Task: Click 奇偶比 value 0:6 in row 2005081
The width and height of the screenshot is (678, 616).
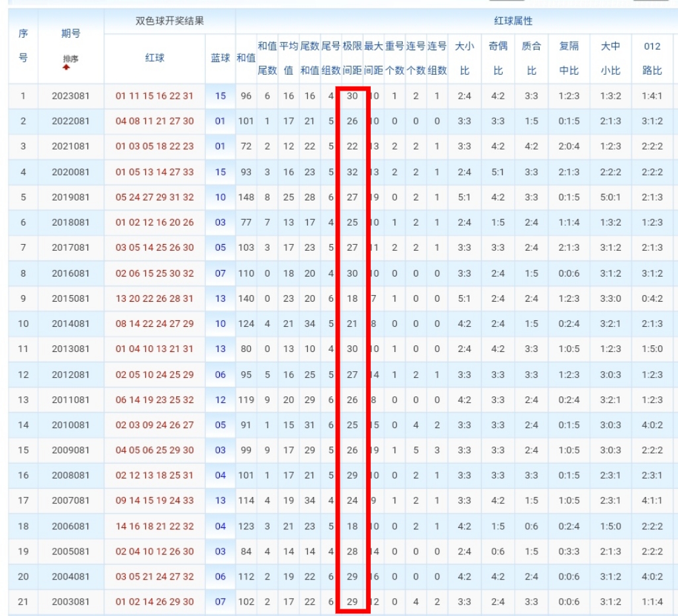Action: [498, 551]
